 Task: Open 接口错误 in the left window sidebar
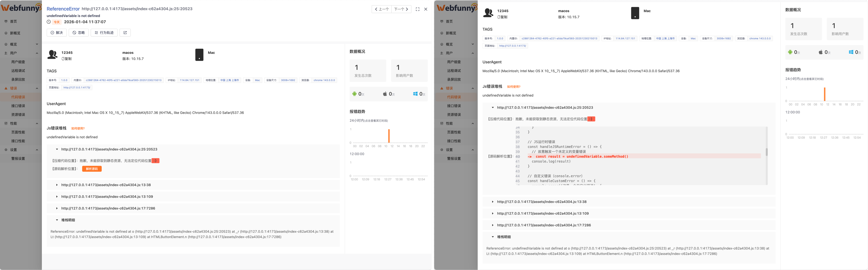click(18, 106)
